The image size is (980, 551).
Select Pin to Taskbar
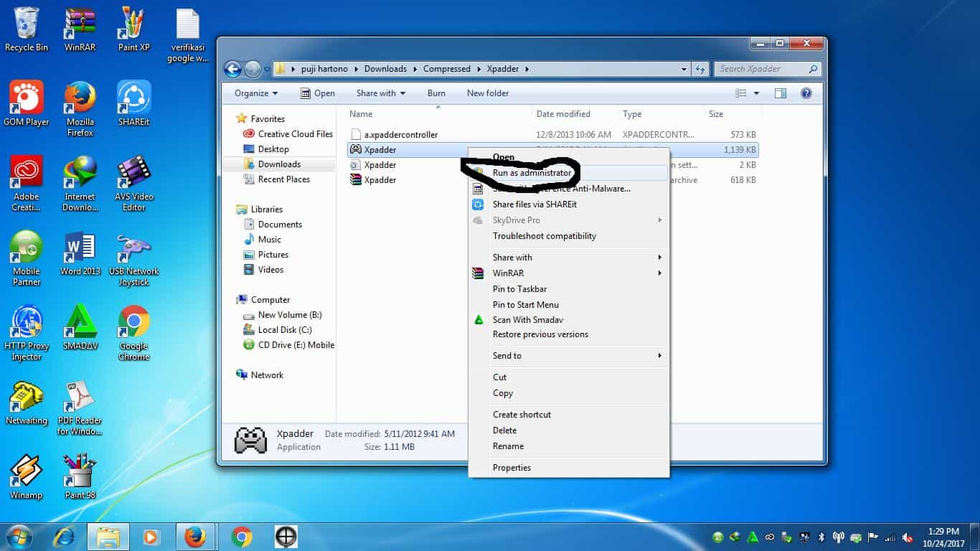(568, 289)
